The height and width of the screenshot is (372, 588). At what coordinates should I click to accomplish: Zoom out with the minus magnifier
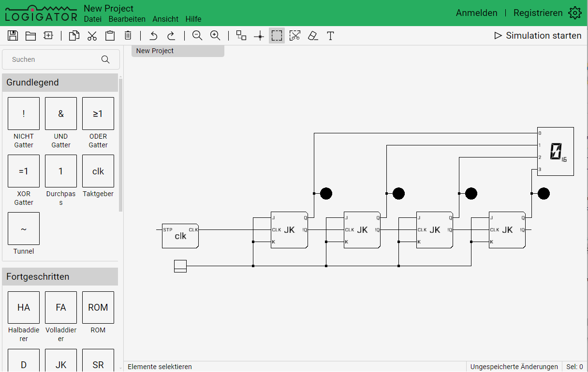point(197,36)
